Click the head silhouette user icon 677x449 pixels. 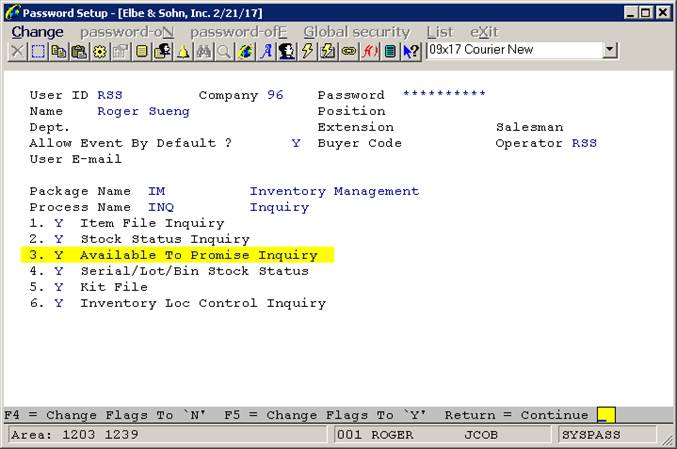tap(287, 52)
